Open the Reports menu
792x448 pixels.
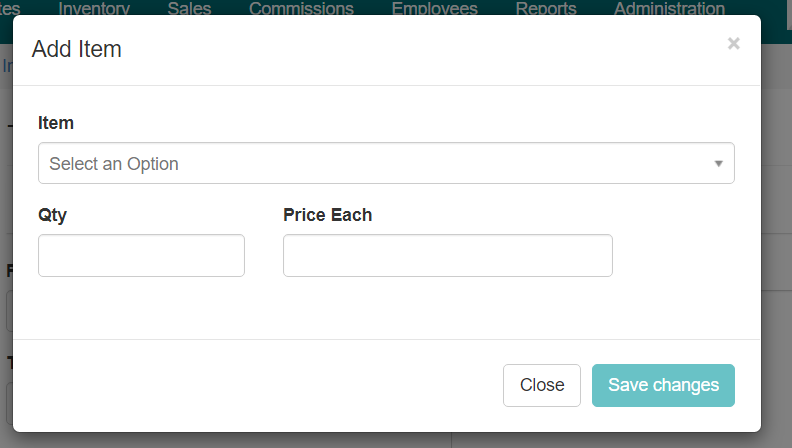[x=546, y=8]
